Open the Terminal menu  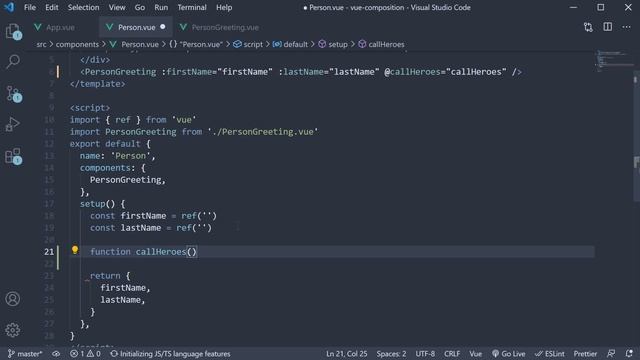(192, 7)
